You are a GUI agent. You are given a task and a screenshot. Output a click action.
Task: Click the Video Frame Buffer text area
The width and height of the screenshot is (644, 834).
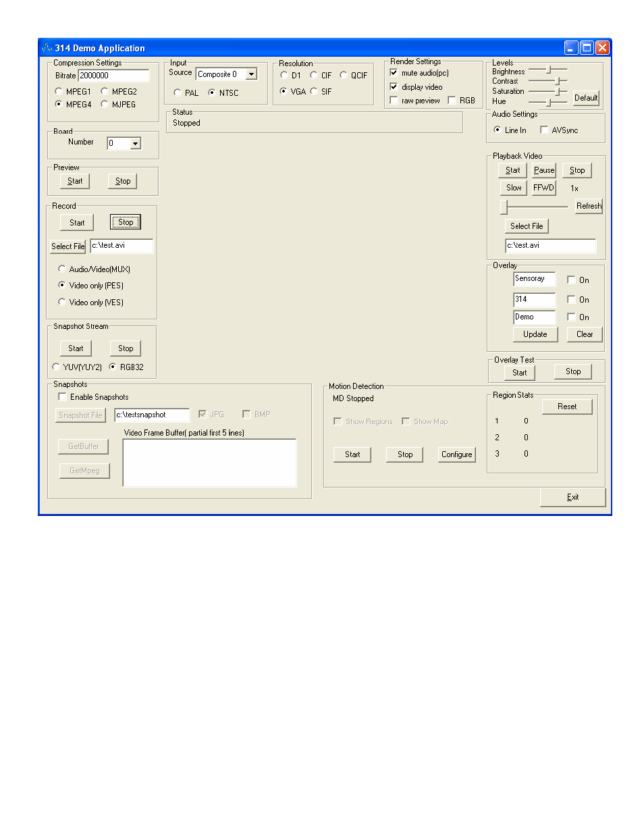(209, 463)
